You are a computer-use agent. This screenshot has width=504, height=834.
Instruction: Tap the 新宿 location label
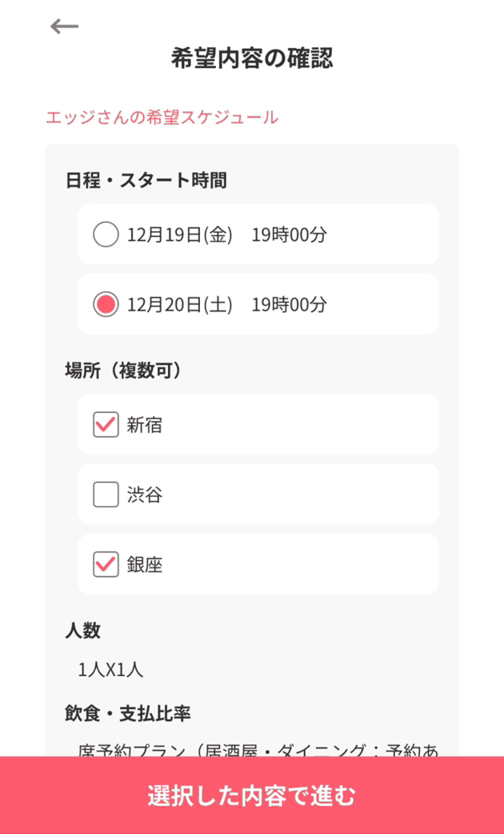tap(144, 425)
